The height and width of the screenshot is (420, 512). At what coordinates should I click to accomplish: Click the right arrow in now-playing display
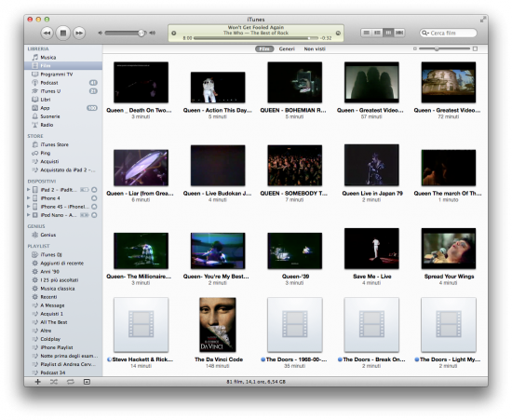coord(338,33)
